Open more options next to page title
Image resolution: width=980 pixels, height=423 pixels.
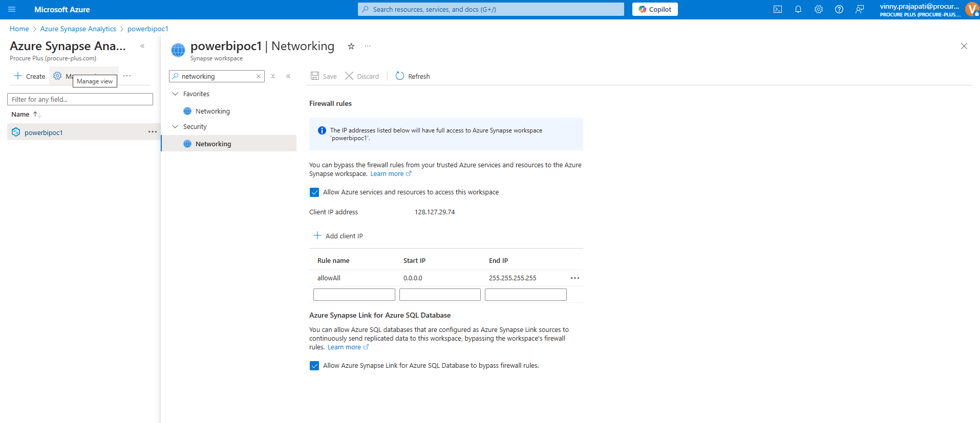(x=368, y=46)
